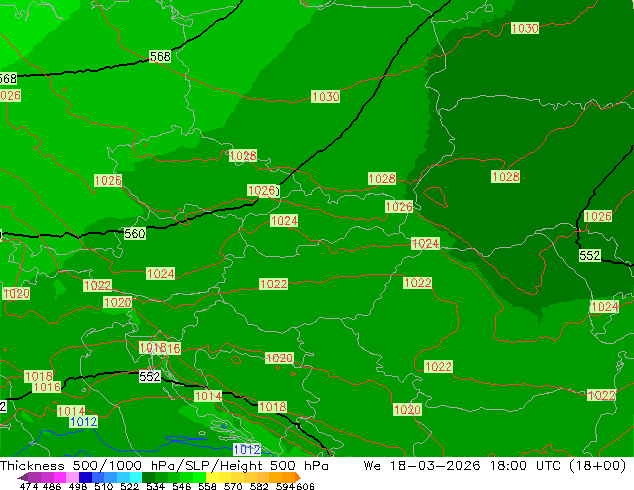The height and width of the screenshot is (490, 634).
Task: Click the blue 1012 label with white background
Action: pyautogui.click(x=247, y=449)
